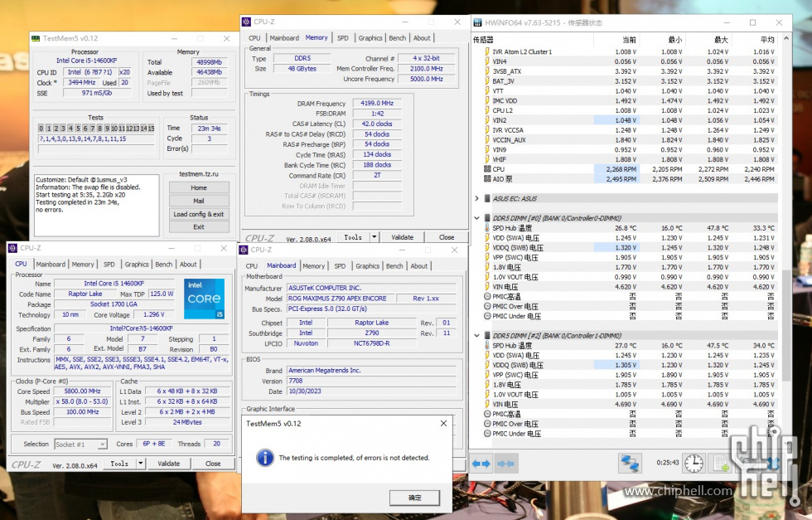Screen dimensions: 812x520
Task: Click Load config & exit in TestMem5
Action: (199, 214)
